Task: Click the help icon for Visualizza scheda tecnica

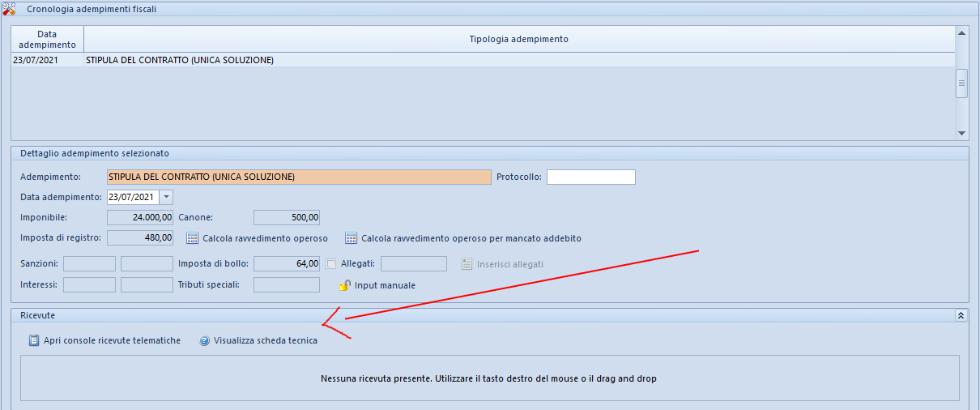Action: click(205, 341)
